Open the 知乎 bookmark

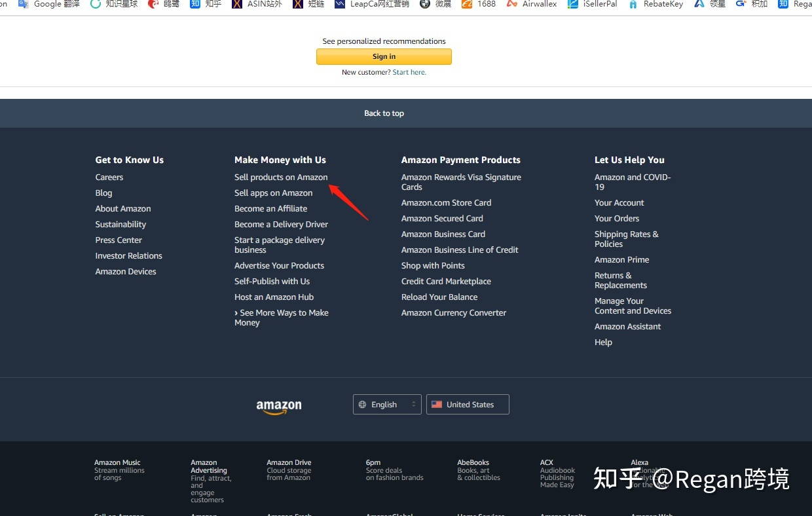(206, 4)
